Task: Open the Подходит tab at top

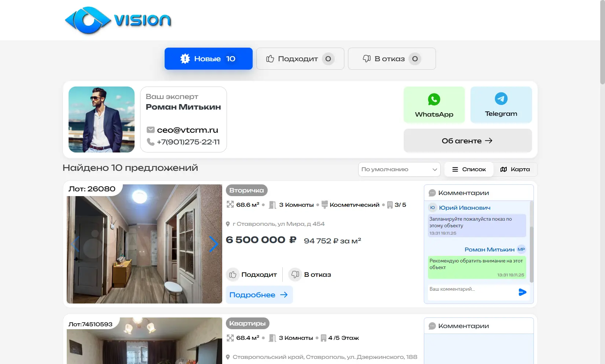Action: click(300, 59)
